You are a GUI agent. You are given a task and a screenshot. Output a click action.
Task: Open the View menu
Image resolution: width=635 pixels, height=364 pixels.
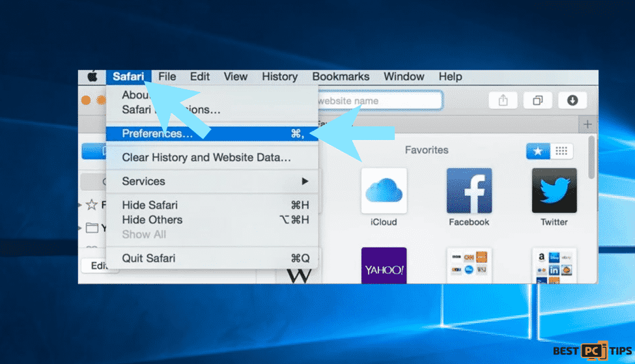[236, 77]
